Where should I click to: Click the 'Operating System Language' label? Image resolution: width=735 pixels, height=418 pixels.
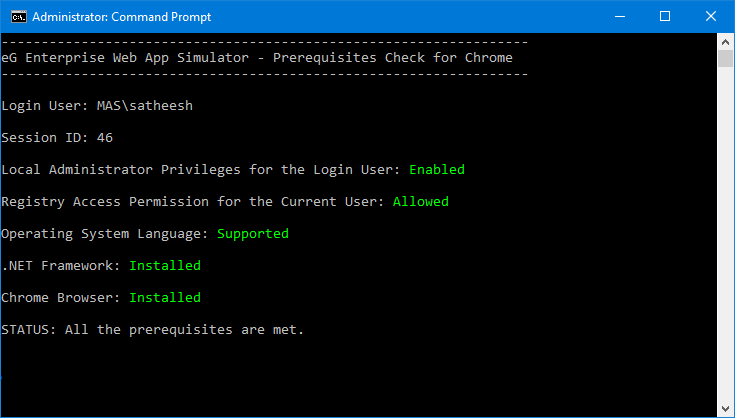coord(103,234)
